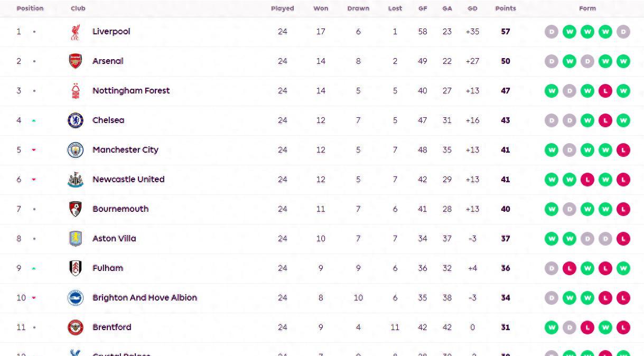644x356 pixels.
Task: Click the Bournemouth club crest
Action: click(x=76, y=209)
